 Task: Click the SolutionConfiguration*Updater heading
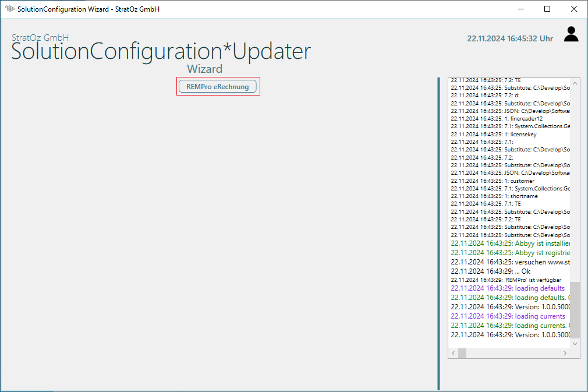pos(161,52)
